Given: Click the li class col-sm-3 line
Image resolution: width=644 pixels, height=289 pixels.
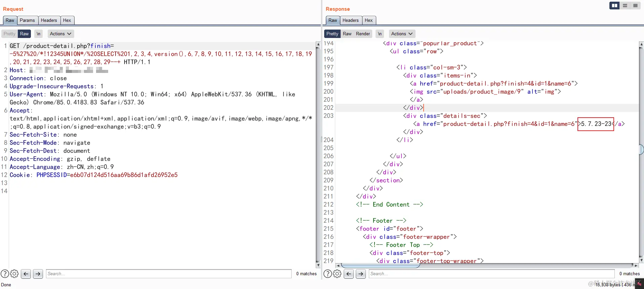Looking at the screenshot, I should point(432,68).
